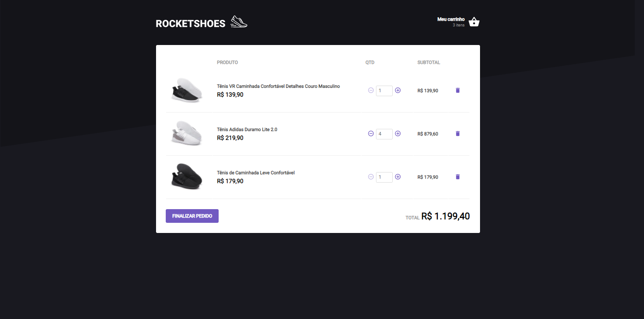Click the quantity field showing 4
This screenshot has height=319, width=644.
coord(384,134)
